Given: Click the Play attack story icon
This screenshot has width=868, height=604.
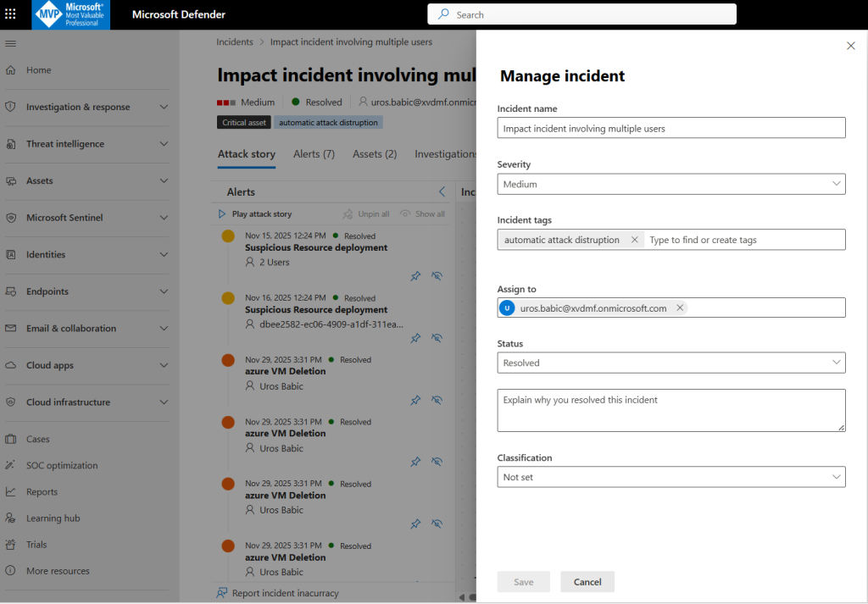Looking at the screenshot, I should coord(222,214).
